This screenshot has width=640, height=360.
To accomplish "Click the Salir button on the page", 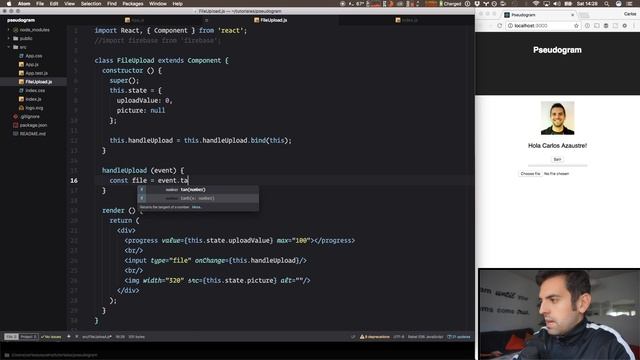I will tap(557, 159).
